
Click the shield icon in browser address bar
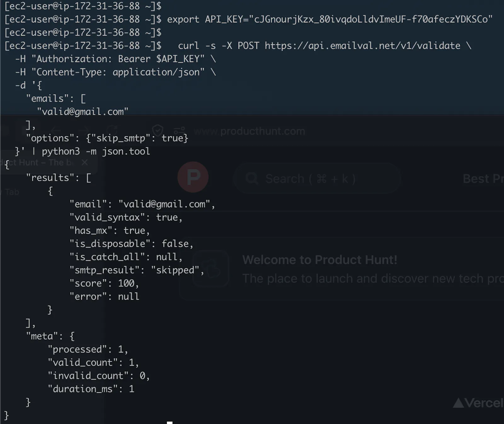coord(157,130)
